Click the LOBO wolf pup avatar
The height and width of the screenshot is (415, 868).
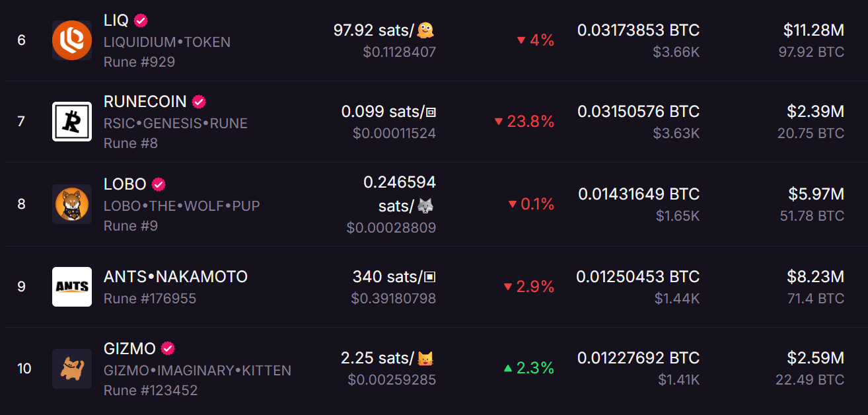72,204
